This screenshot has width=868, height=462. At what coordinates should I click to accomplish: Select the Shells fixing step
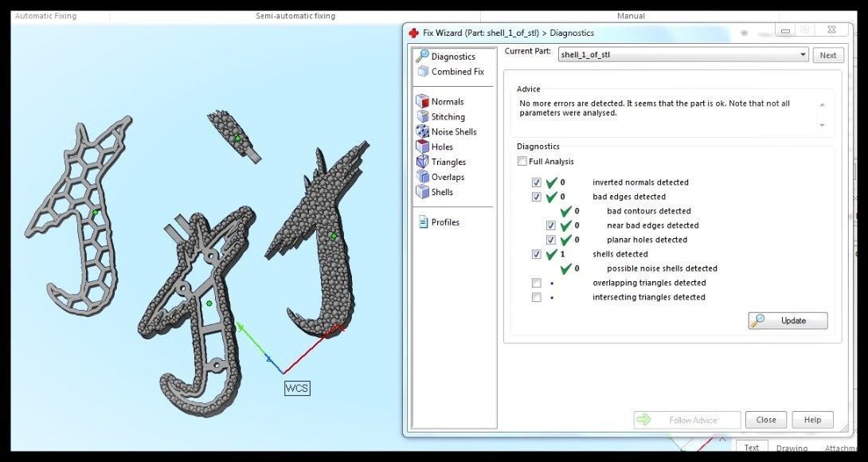click(435, 192)
